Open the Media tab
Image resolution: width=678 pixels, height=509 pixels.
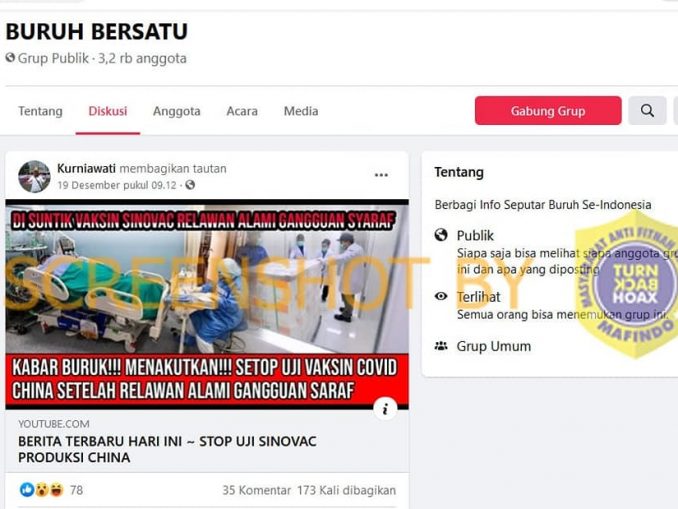[x=301, y=111]
